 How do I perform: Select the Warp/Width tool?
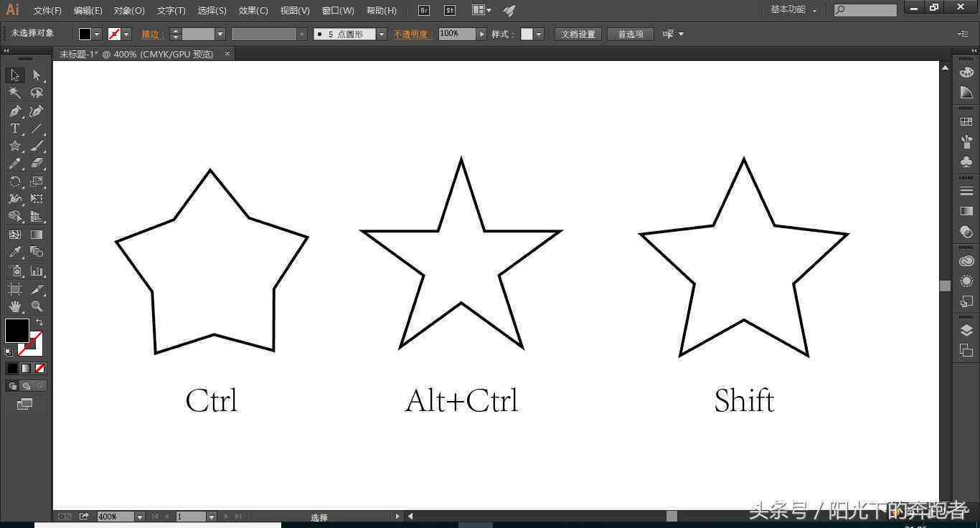point(14,199)
